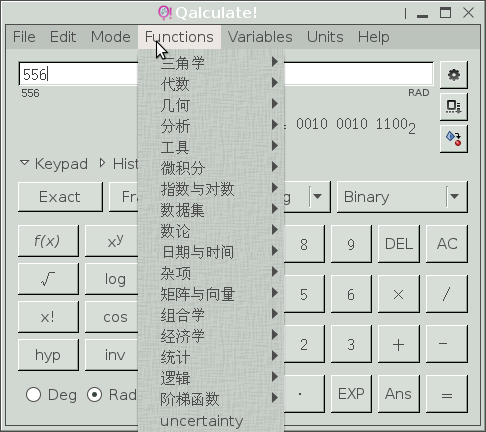Viewport: 486px width, 432px height.
Task: Click the minus − button
Action: coord(447,344)
